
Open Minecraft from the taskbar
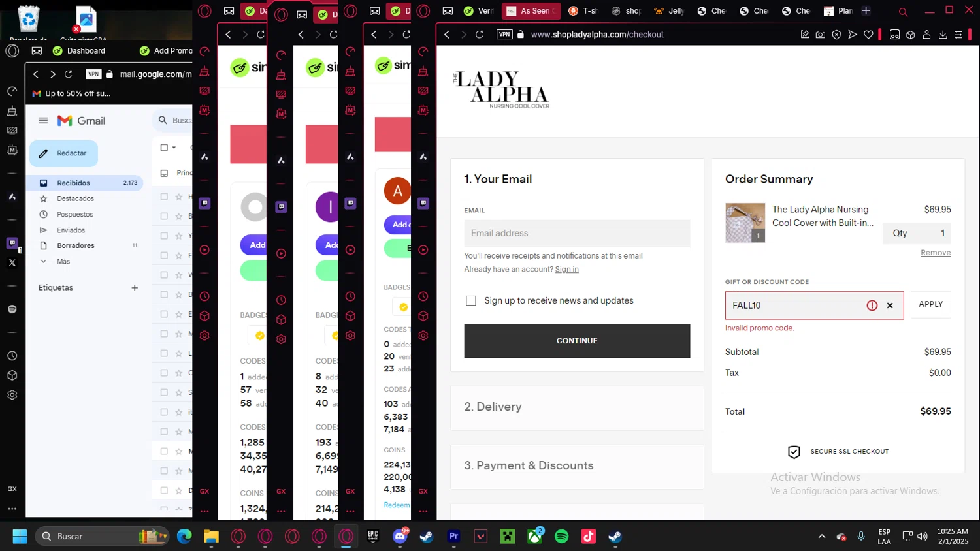click(x=508, y=537)
